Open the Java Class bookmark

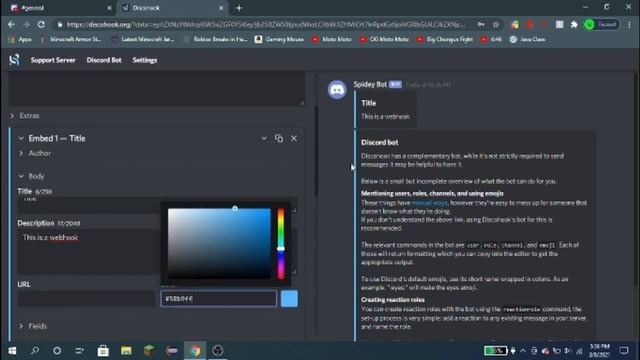click(528, 40)
